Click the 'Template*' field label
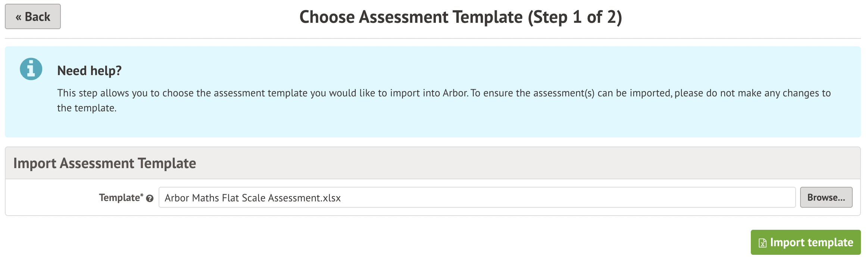 click(x=119, y=198)
